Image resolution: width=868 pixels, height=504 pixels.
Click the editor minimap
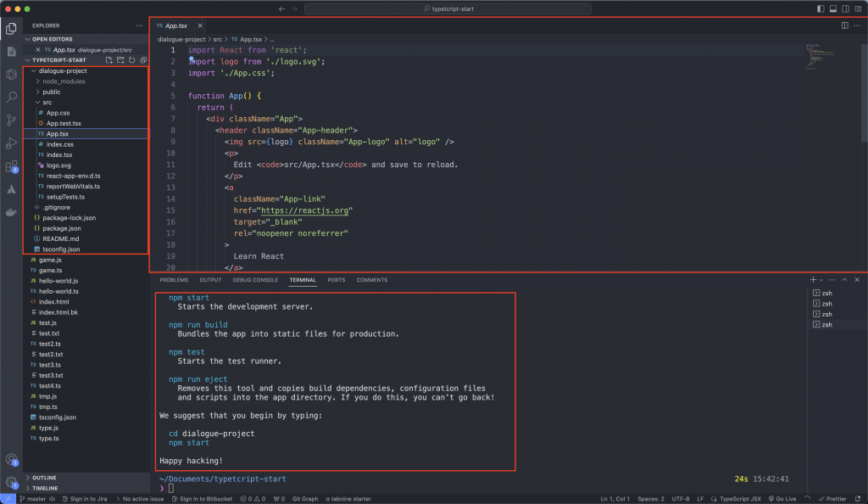click(820, 57)
